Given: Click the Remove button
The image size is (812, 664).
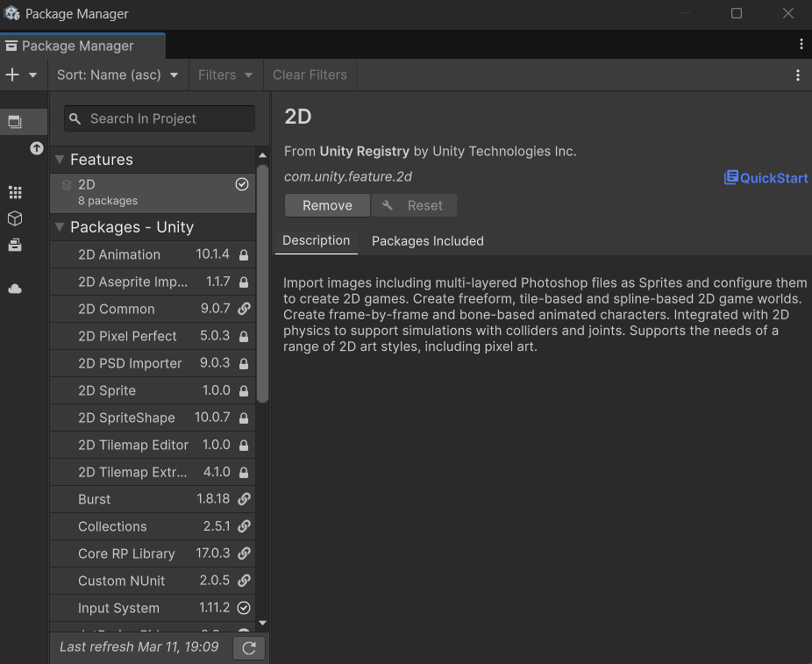Looking at the screenshot, I should pos(327,205).
